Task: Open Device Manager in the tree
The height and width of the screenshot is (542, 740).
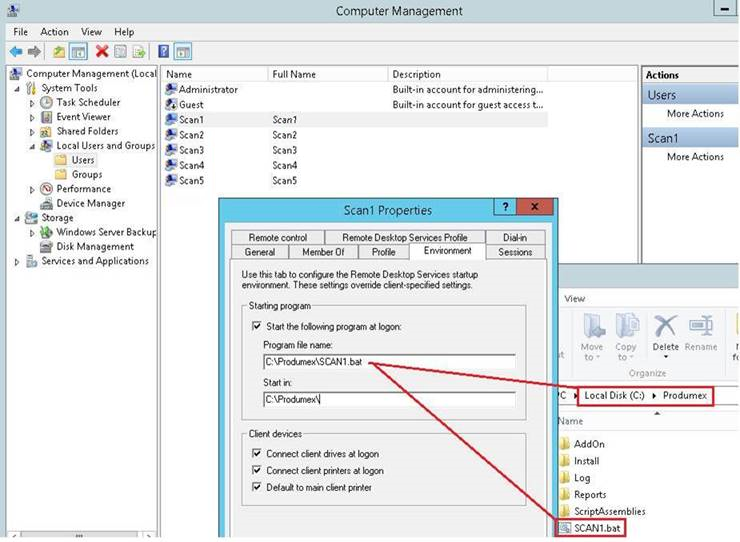Action: coord(90,203)
